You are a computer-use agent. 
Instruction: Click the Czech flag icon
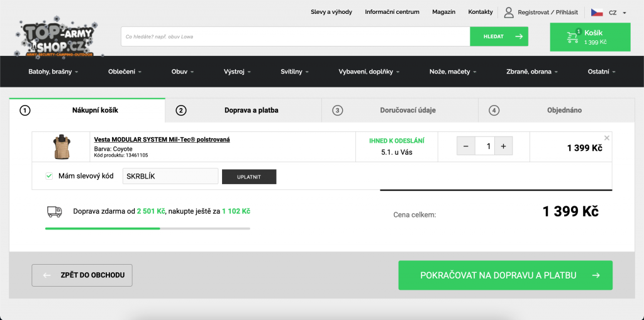(597, 13)
